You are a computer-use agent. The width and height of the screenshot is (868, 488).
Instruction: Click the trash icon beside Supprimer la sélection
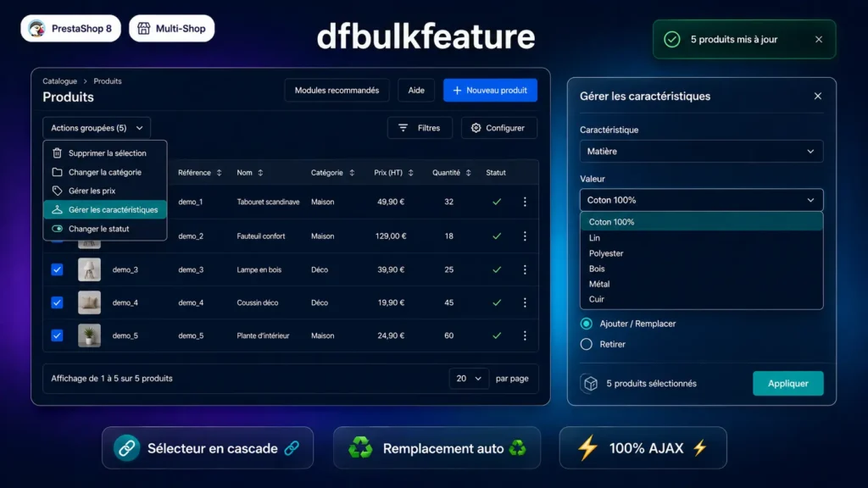pyautogui.click(x=57, y=153)
